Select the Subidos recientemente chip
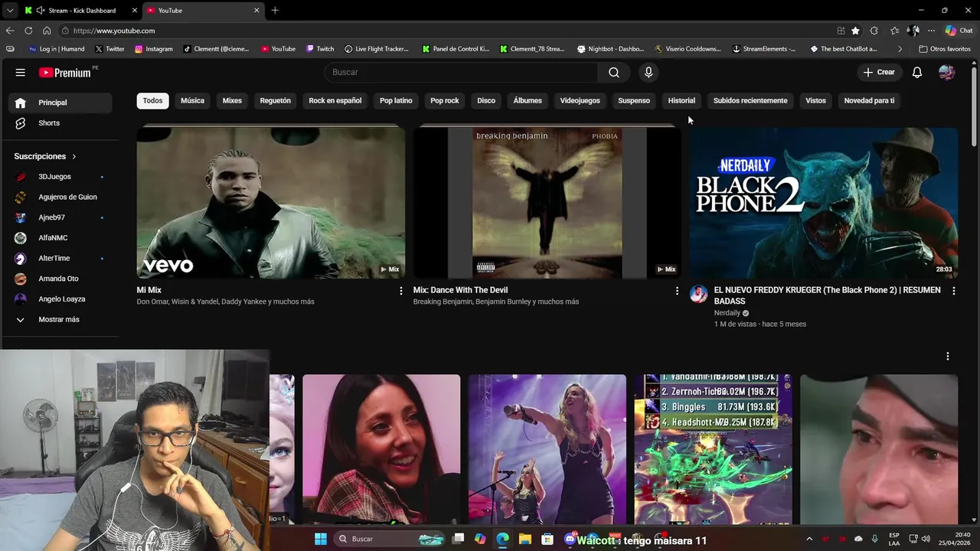This screenshot has width=980, height=551. coord(750,100)
